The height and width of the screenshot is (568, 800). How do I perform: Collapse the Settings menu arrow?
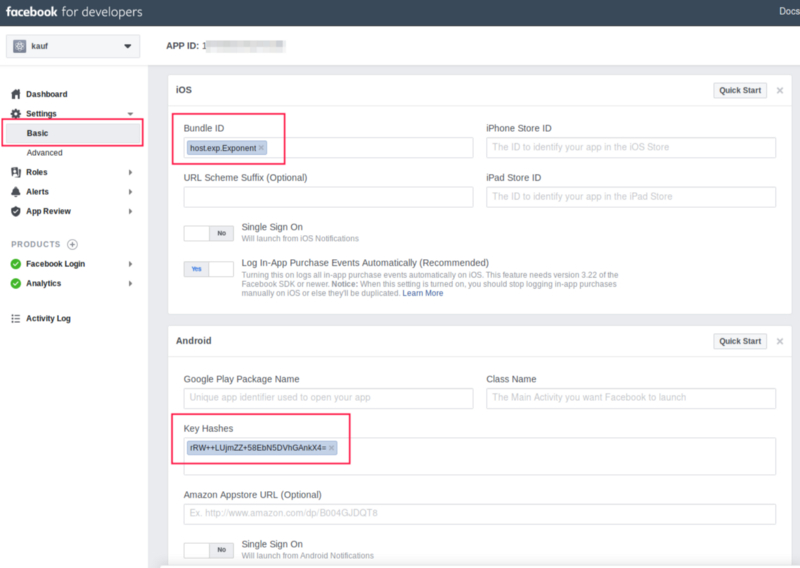pos(130,114)
